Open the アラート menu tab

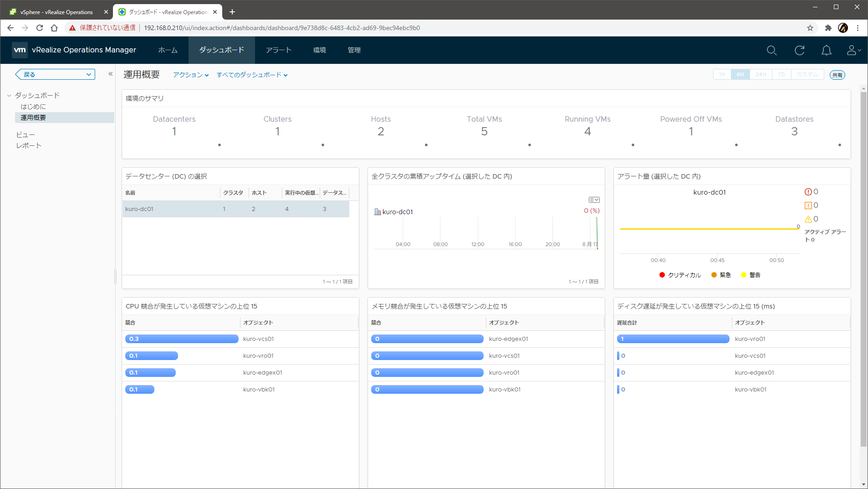click(x=278, y=50)
